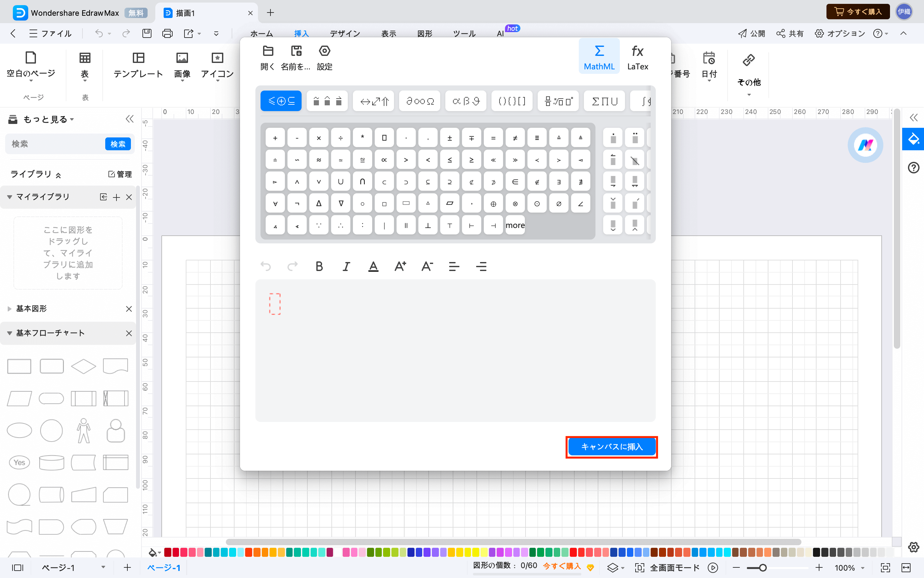Screen dimensions: 924x578
Task: Undo in formula editor
Action: pyautogui.click(x=266, y=266)
